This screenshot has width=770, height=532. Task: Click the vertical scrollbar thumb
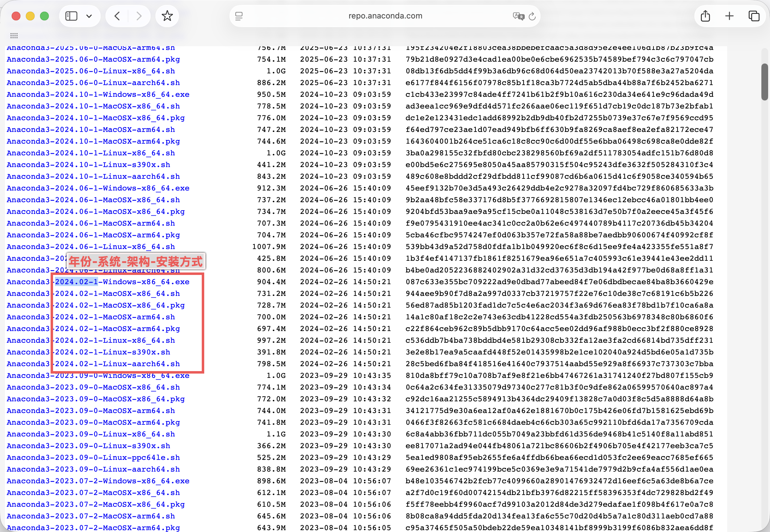[x=765, y=82]
